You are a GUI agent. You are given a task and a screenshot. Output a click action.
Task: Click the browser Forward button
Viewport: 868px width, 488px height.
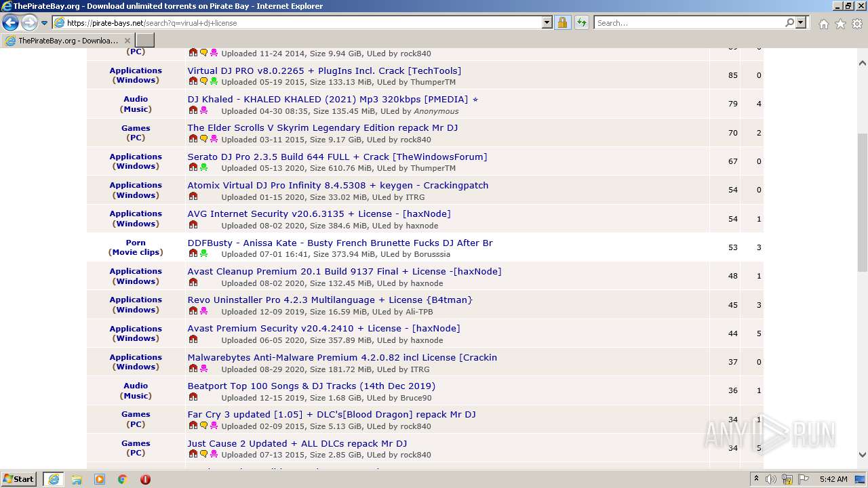tap(29, 22)
